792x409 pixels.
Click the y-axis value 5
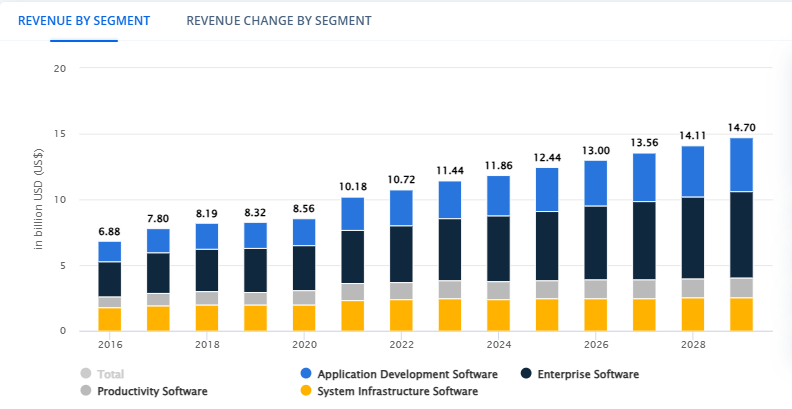tap(64, 266)
